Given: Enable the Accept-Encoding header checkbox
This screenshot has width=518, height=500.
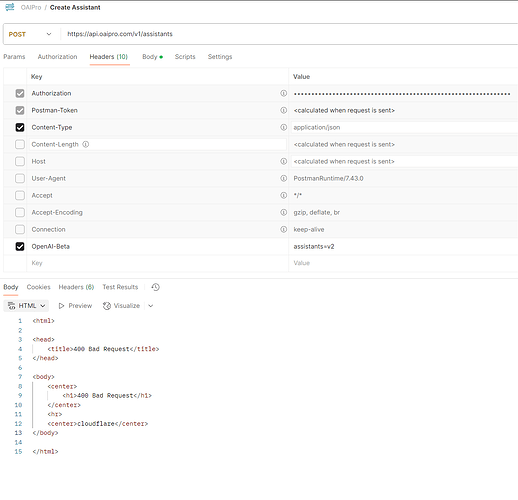Looking at the screenshot, I should click(x=20, y=212).
